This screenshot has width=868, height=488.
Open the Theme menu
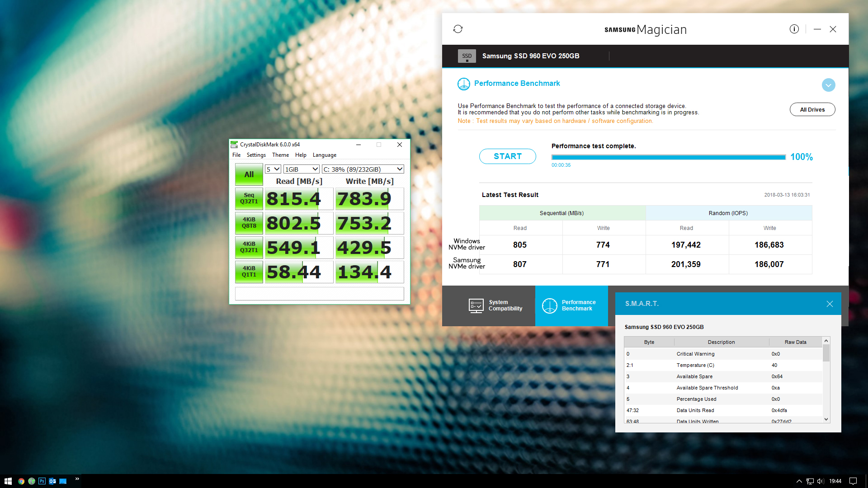(280, 155)
